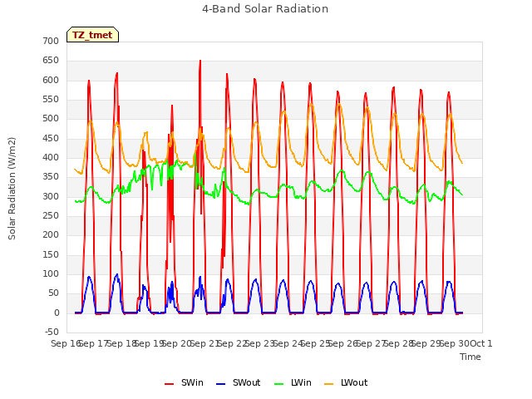Image resolution: width=532 pixels, height=399 pixels.
Task: Click the 400 y-axis tick label
Action: click(51, 157)
